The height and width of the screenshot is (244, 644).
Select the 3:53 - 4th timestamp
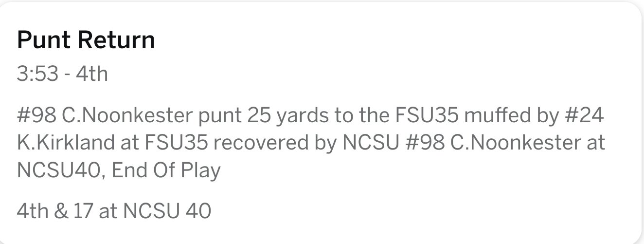(62, 75)
